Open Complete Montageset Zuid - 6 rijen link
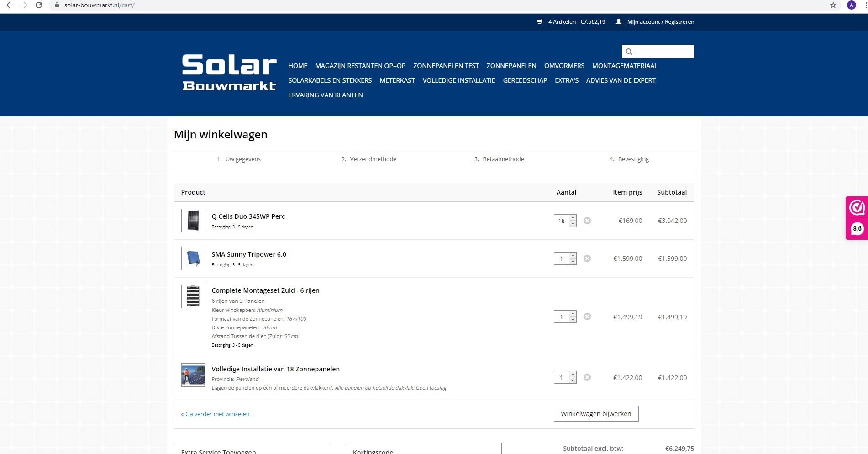This screenshot has height=454, width=868. 265,290
